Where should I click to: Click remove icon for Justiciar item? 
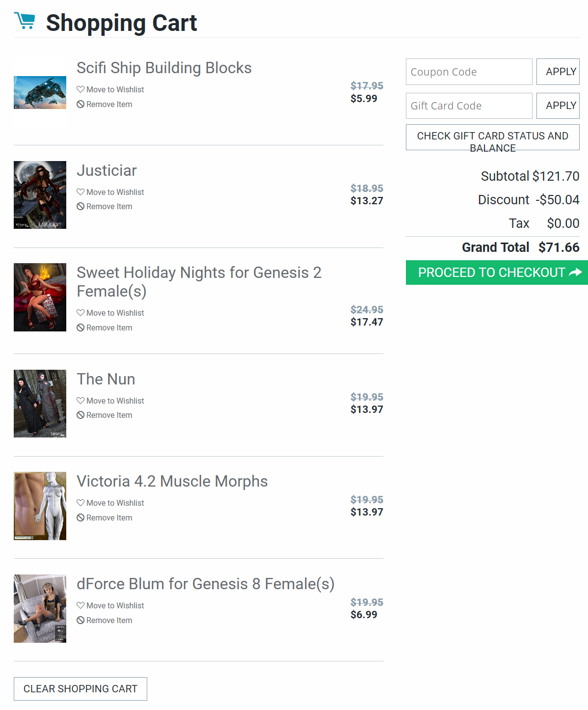point(80,207)
